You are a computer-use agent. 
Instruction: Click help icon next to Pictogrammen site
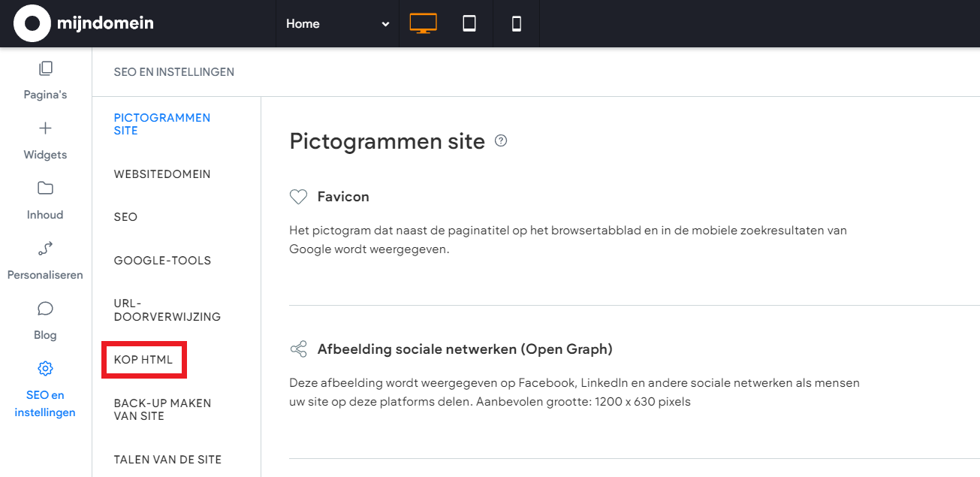click(501, 140)
